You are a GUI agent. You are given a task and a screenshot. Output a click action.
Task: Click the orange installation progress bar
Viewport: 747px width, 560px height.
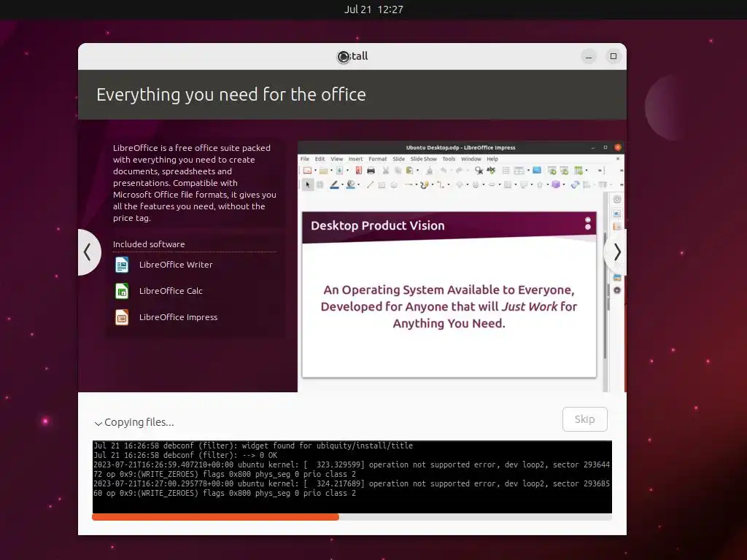tap(215, 517)
